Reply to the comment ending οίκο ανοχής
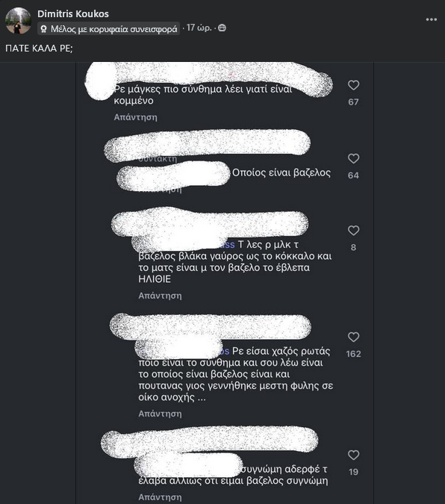 tap(160, 414)
